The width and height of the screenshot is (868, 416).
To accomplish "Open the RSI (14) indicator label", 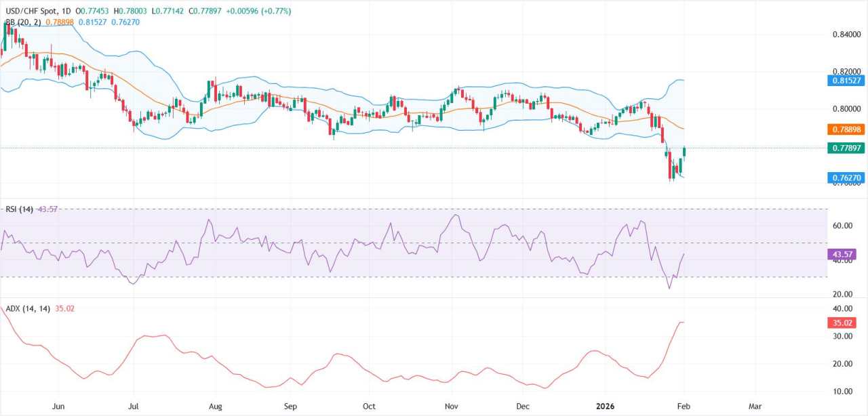I will (x=20, y=209).
